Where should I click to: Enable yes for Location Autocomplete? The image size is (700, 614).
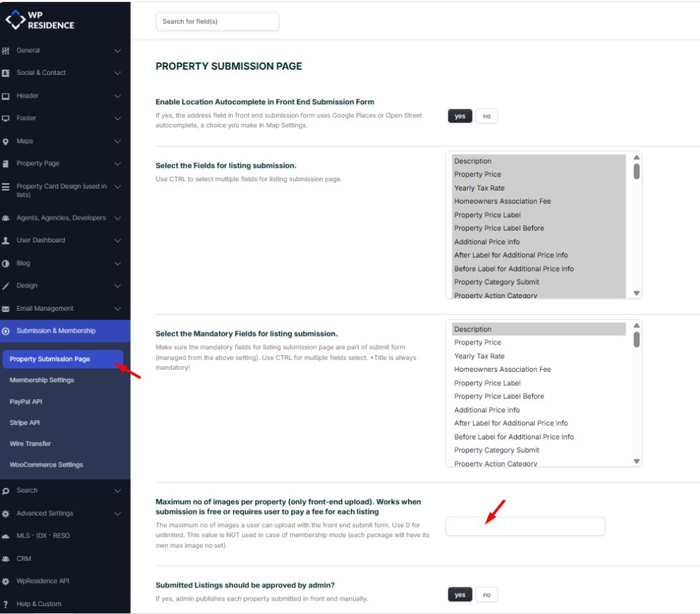coord(460,116)
